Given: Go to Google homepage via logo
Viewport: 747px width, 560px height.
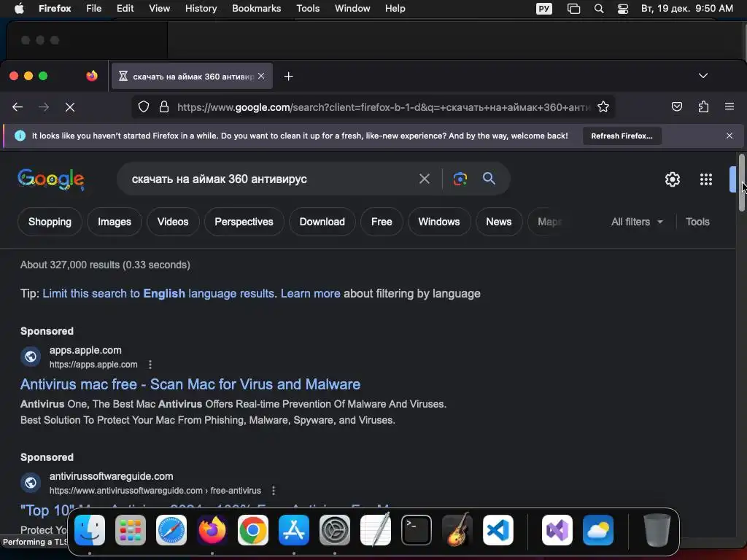Looking at the screenshot, I should tap(51, 179).
